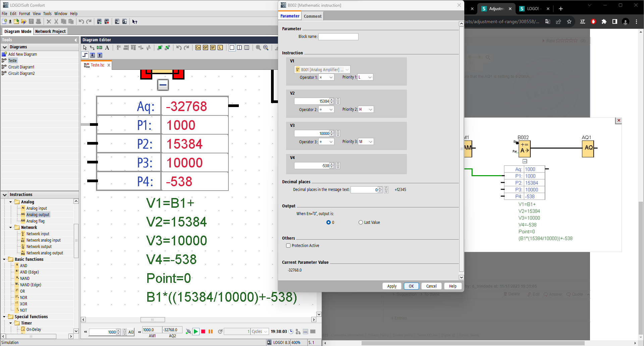644x346 pixels.
Task: Select Analog output in the Instructions tree
Action: (38, 215)
